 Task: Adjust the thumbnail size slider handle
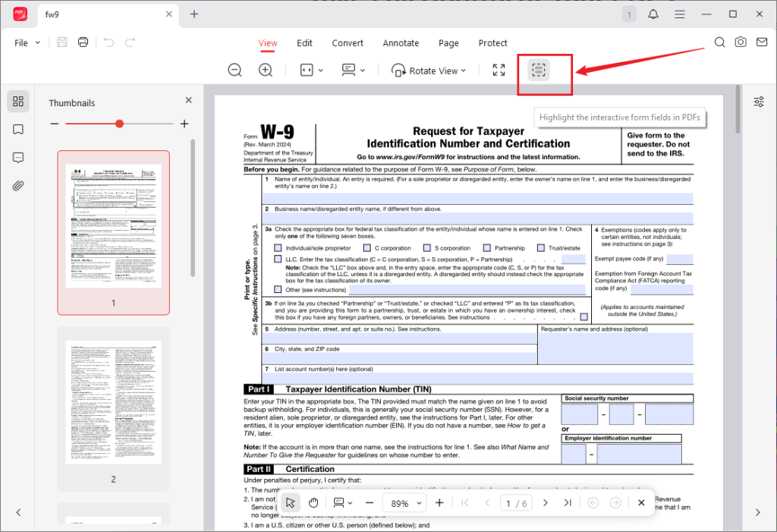click(x=119, y=124)
